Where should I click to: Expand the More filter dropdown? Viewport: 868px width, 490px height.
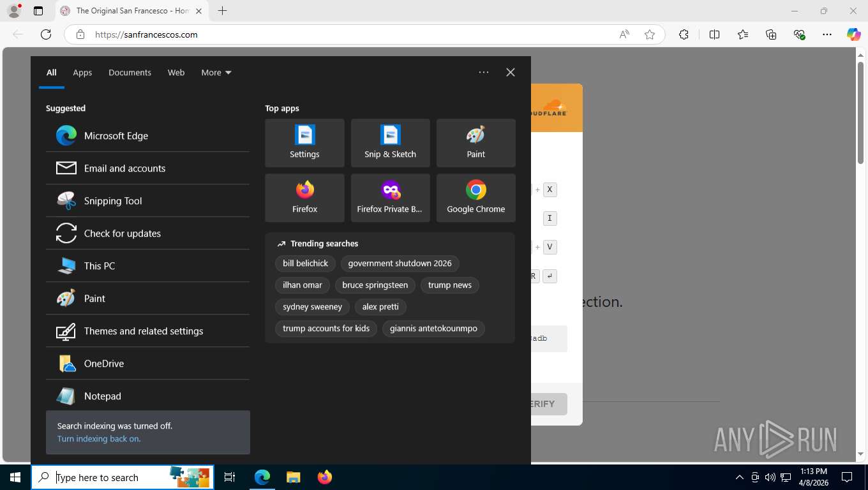tap(216, 73)
